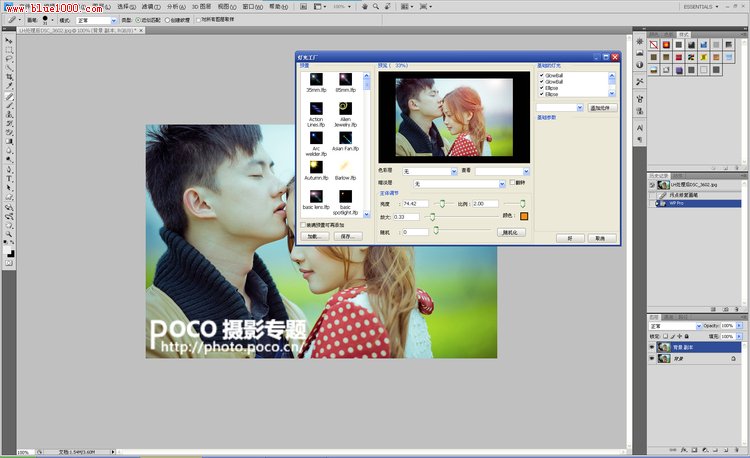Select the Create Texture radio button
750x458 pixels.
point(167,20)
